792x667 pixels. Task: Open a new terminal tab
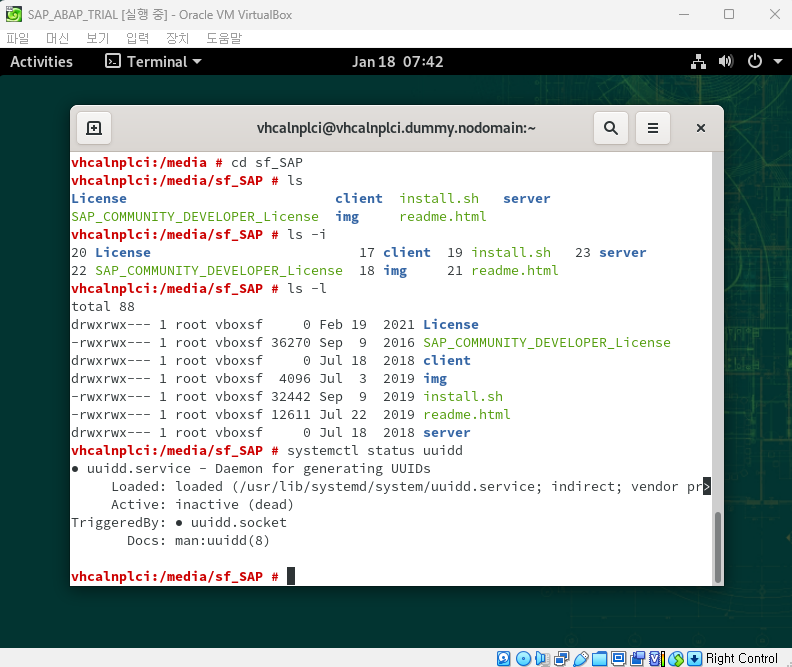point(94,128)
